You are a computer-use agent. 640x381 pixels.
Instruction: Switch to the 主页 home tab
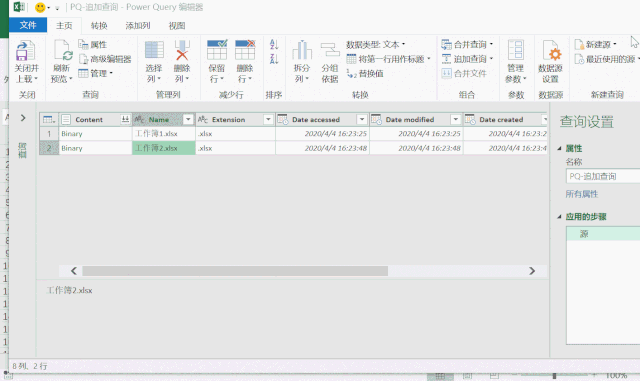click(64, 26)
